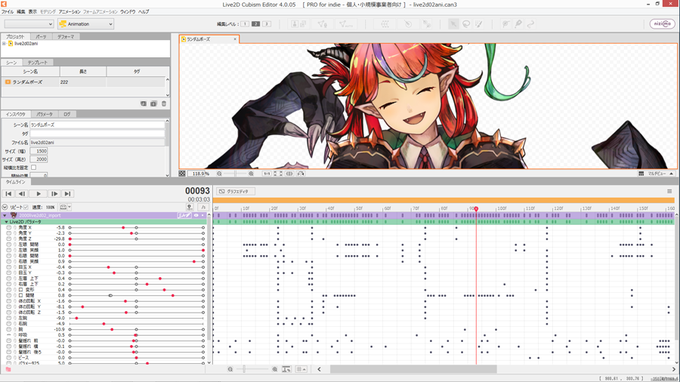Toggle the eye visibility icon on the model track
Image resolution: width=680 pixels, height=382 pixels.
(196, 215)
